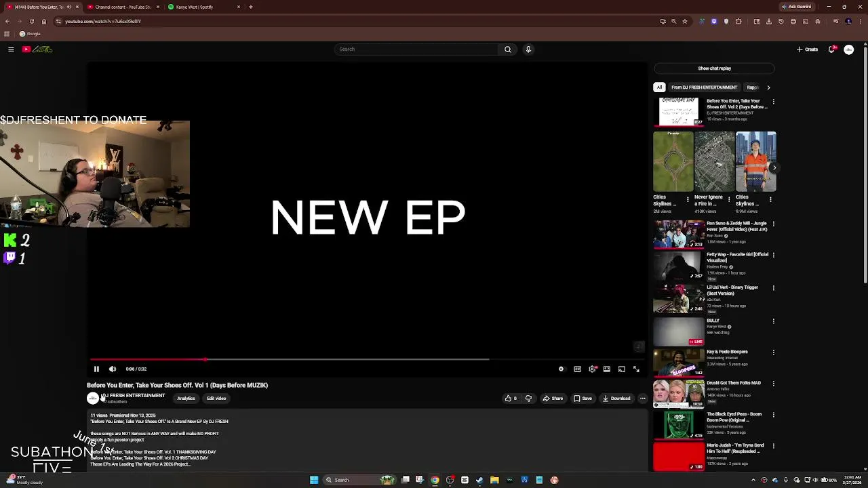
Task: Click the Edit video button
Action: 216,399
